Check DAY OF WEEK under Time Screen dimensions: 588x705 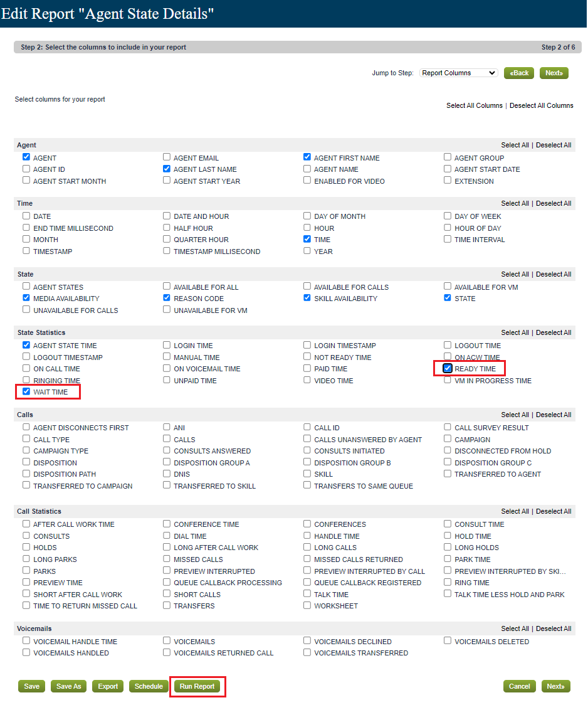click(447, 216)
